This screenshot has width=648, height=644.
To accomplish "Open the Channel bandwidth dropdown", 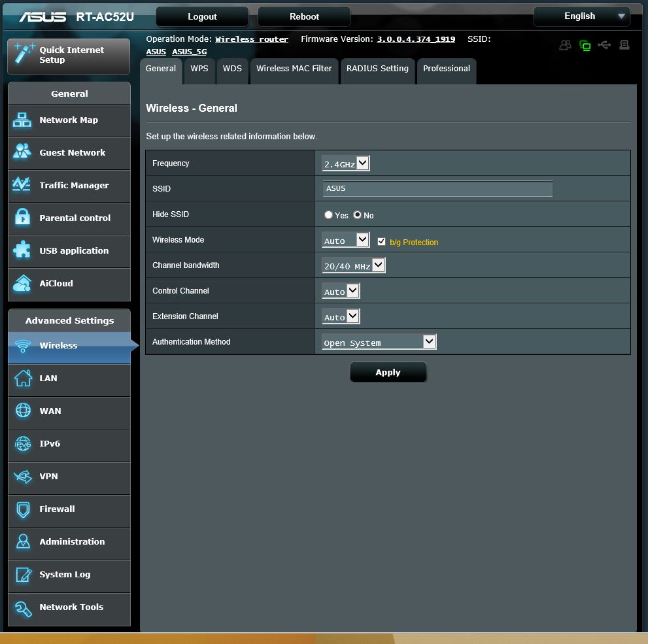I will click(353, 265).
